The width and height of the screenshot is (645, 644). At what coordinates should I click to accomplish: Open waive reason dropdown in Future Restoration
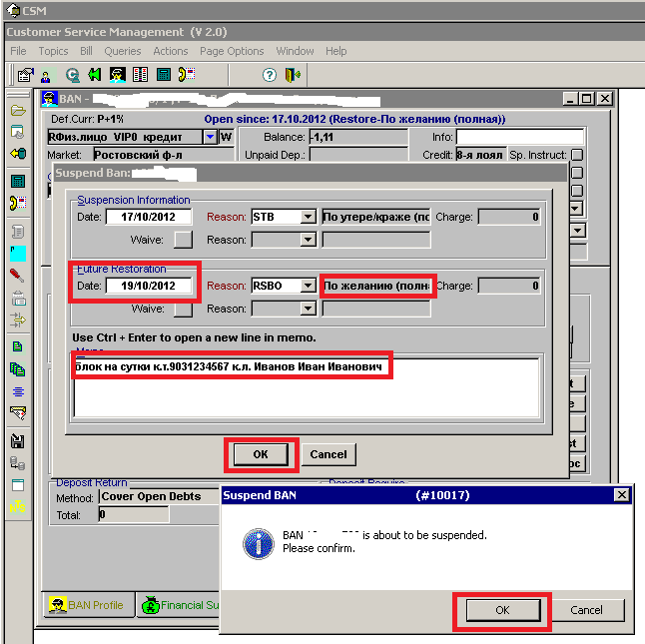[x=308, y=309]
